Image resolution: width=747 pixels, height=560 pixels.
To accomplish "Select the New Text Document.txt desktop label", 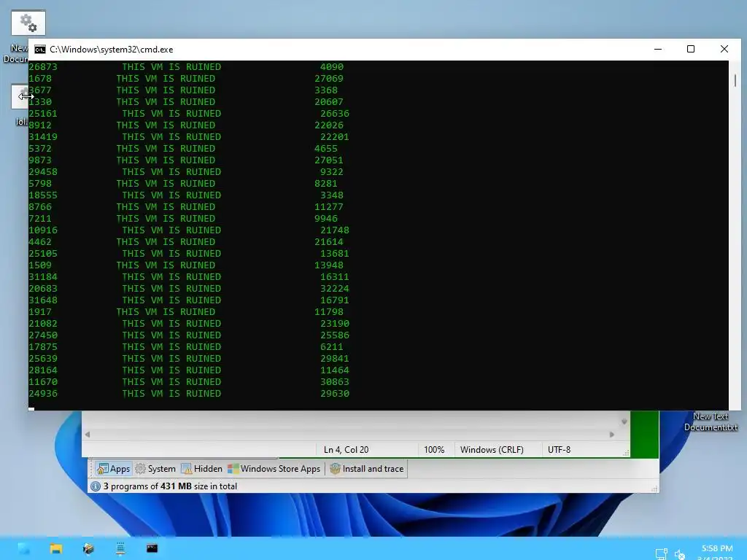I will coord(711,422).
